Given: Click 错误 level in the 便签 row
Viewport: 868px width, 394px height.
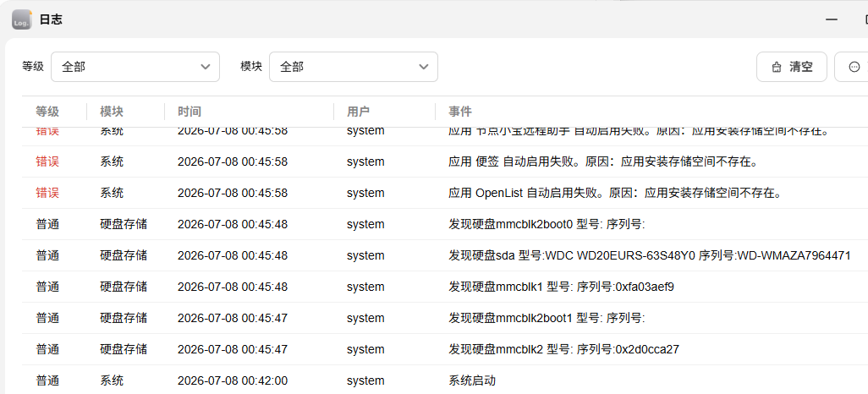Looking at the screenshot, I should (x=47, y=161).
